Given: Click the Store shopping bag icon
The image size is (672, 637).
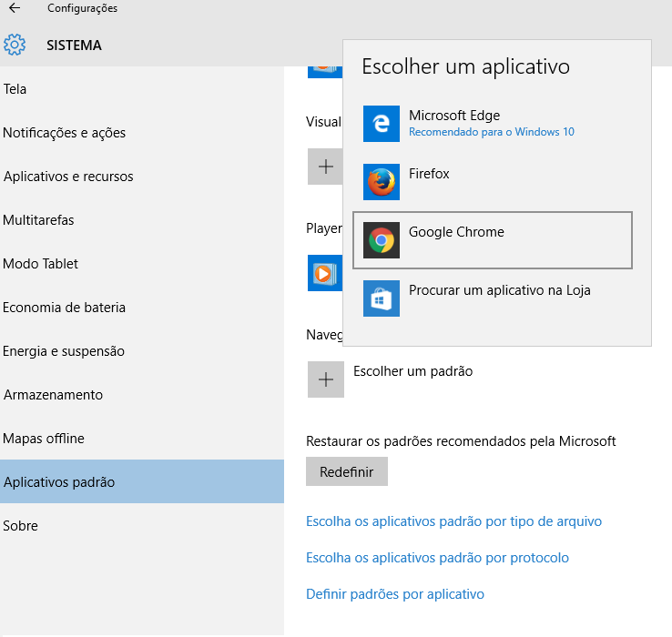Looking at the screenshot, I should coord(382,298).
